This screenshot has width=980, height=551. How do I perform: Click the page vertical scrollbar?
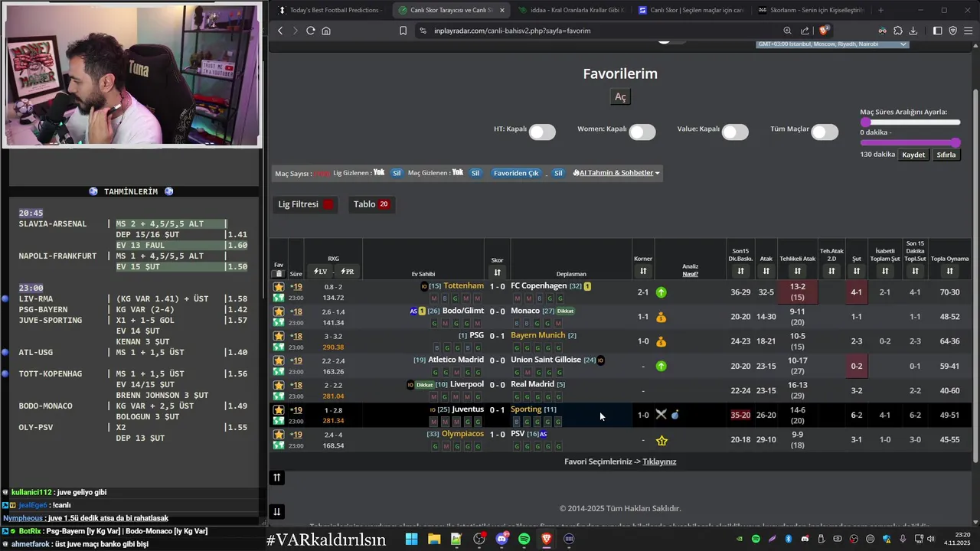(x=976, y=275)
